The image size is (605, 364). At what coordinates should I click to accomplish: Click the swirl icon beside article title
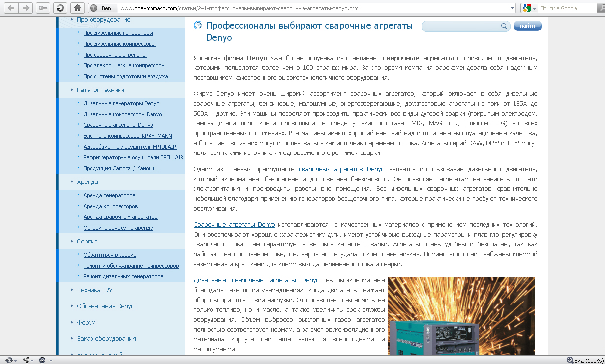pyautogui.click(x=198, y=25)
